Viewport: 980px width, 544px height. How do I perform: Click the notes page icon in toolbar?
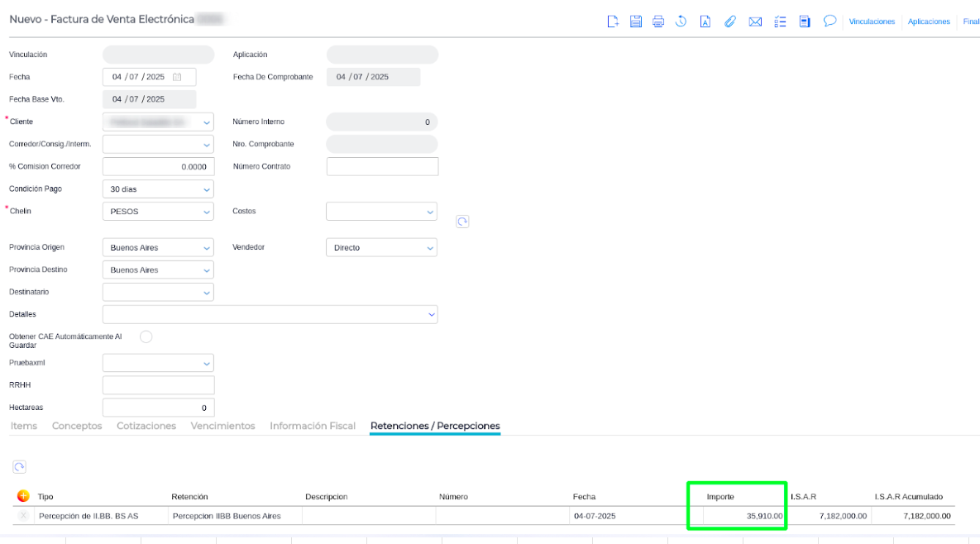click(805, 21)
